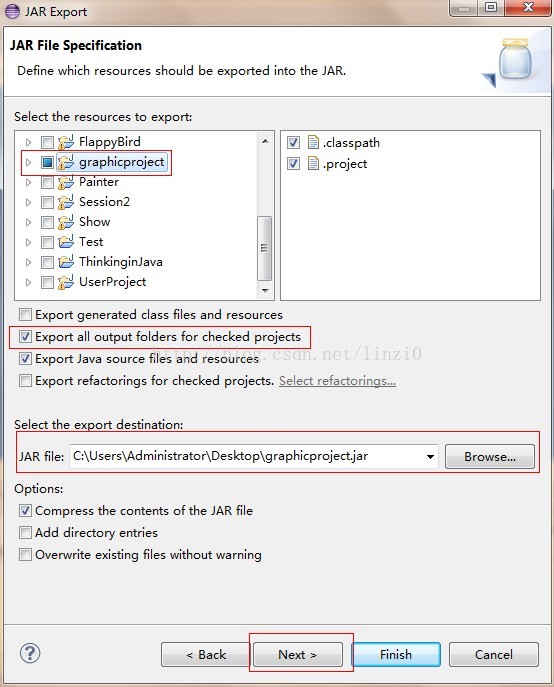Expand the Session2 project node
This screenshot has height=687, width=554.
coord(28,202)
